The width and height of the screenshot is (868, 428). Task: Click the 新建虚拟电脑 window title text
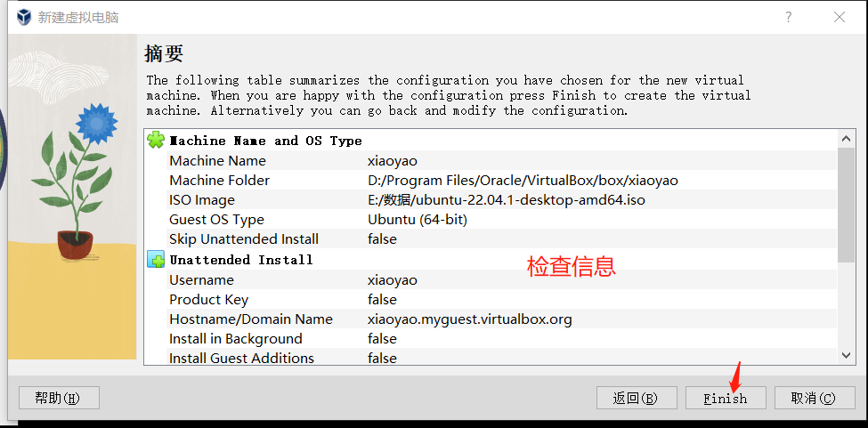(78, 17)
